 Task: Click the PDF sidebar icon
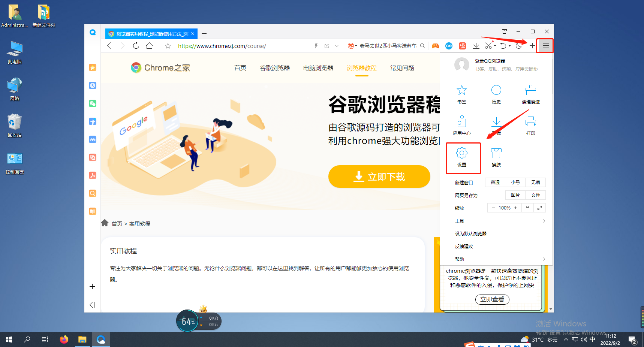pyautogui.click(x=93, y=175)
